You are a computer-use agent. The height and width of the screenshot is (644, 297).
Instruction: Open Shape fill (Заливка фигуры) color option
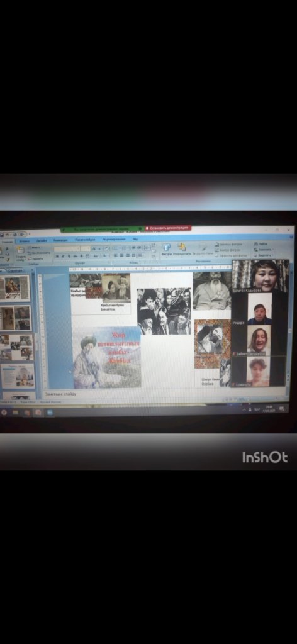tap(228, 244)
